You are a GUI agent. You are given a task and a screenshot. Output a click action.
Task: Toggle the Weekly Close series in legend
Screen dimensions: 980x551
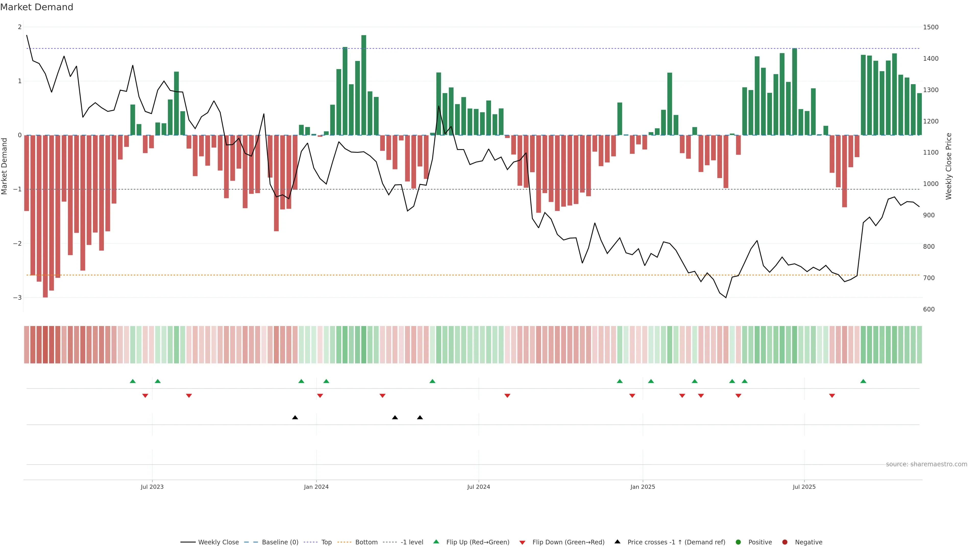click(218, 542)
